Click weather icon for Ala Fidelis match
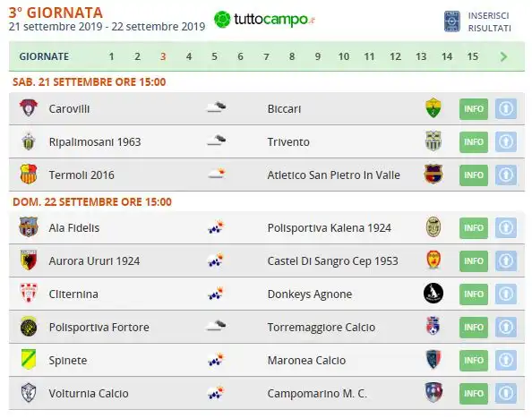Image resolution: width=532 pixels, height=418 pixels. tap(216, 227)
